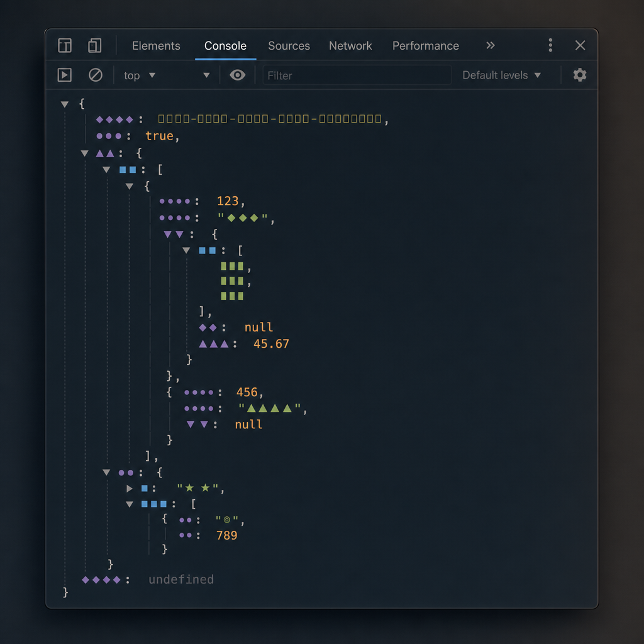
Task: Close the DevTools panel
Action: tap(580, 45)
